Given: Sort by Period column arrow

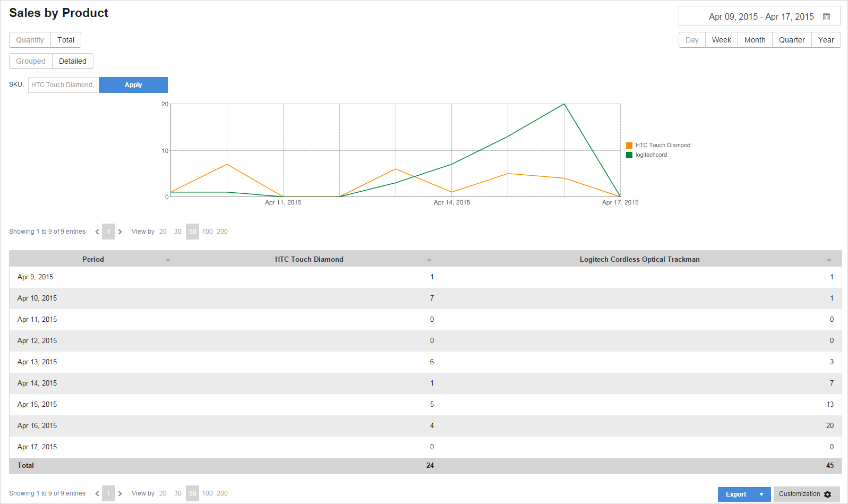Looking at the screenshot, I should (168, 259).
